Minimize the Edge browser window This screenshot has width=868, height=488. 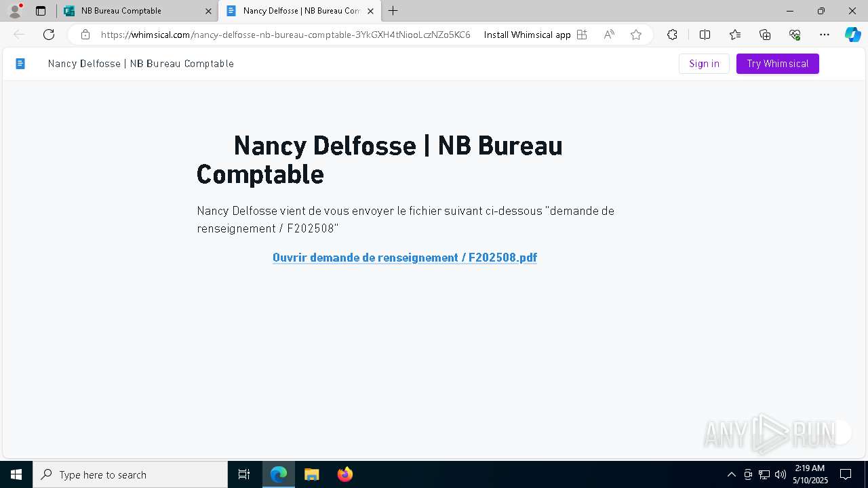point(790,11)
